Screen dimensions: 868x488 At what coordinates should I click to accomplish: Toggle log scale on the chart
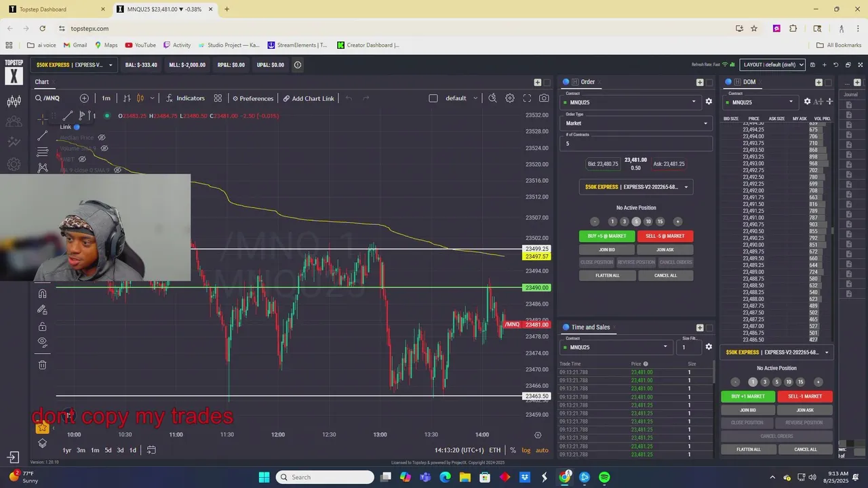(526, 450)
